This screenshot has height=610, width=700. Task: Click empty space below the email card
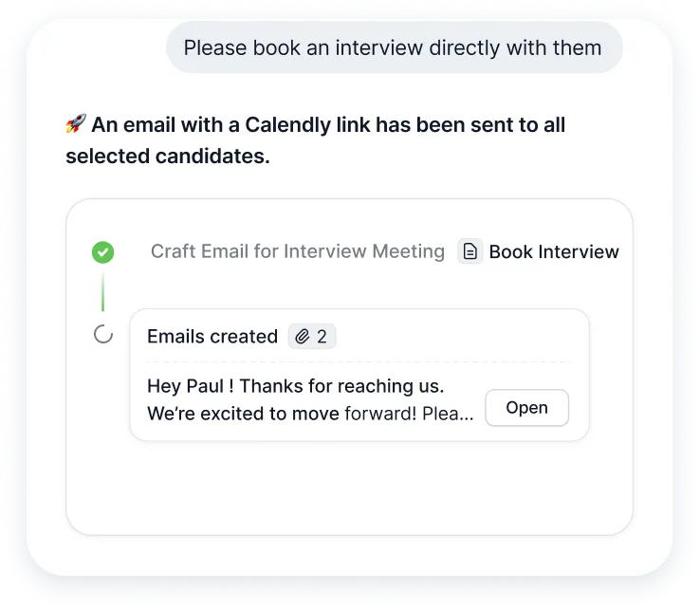click(x=349, y=489)
